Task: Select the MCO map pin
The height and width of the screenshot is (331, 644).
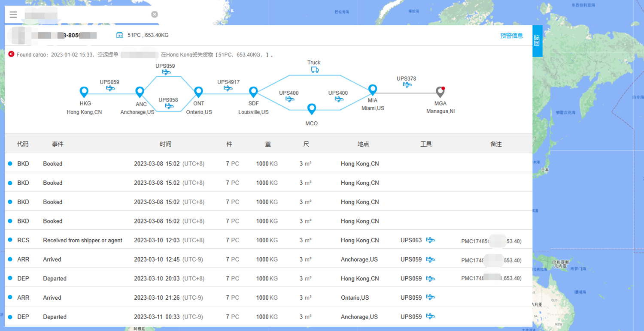Action: tap(312, 109)
